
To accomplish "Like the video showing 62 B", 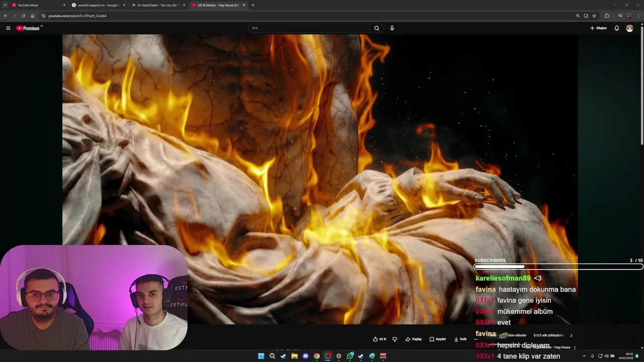I will [x=379, y=339].
